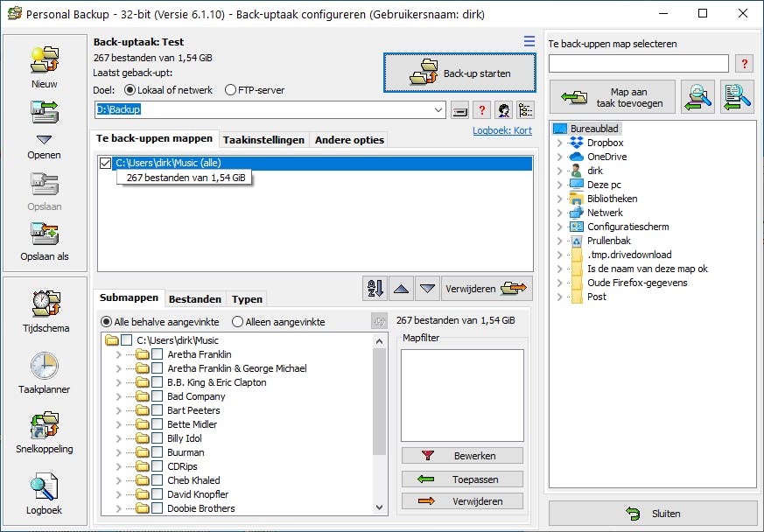
Task: Expand the Deze pc tree node
Action: click(559, 185)
